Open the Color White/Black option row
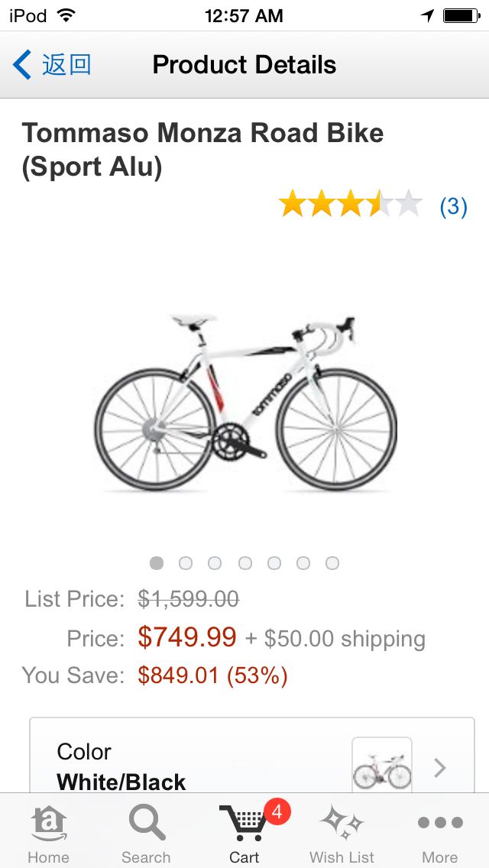Viewport: 489px width, 868px height. [252, 756]
